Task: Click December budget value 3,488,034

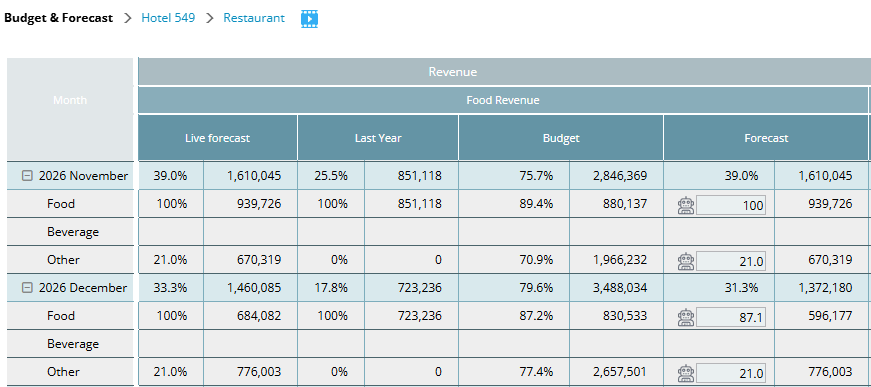Action: pyautogui.click(x=620, y=288)
